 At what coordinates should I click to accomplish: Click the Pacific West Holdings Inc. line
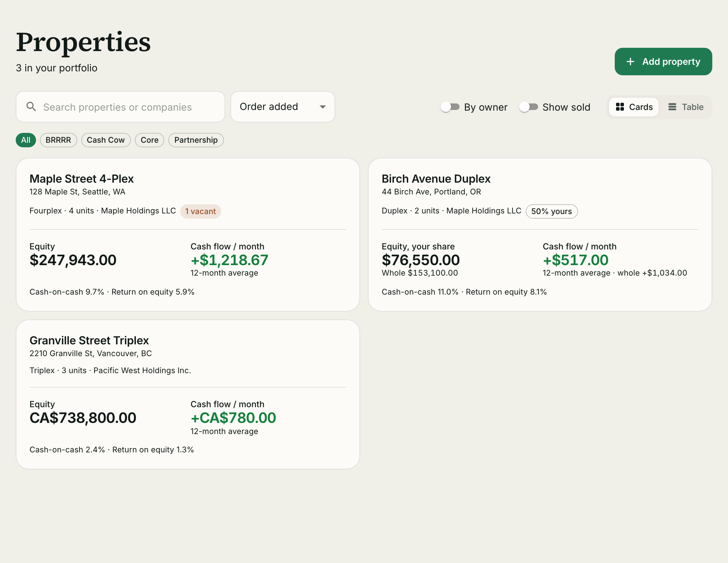110,370
